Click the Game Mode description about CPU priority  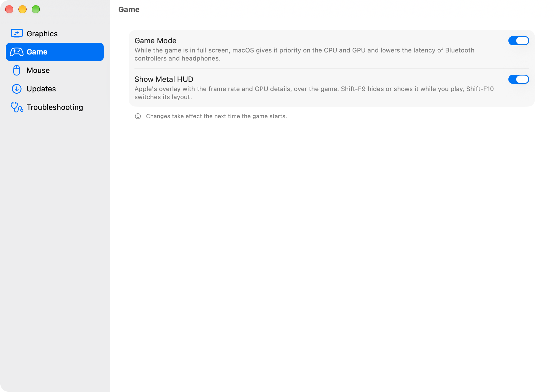[304, 54]
